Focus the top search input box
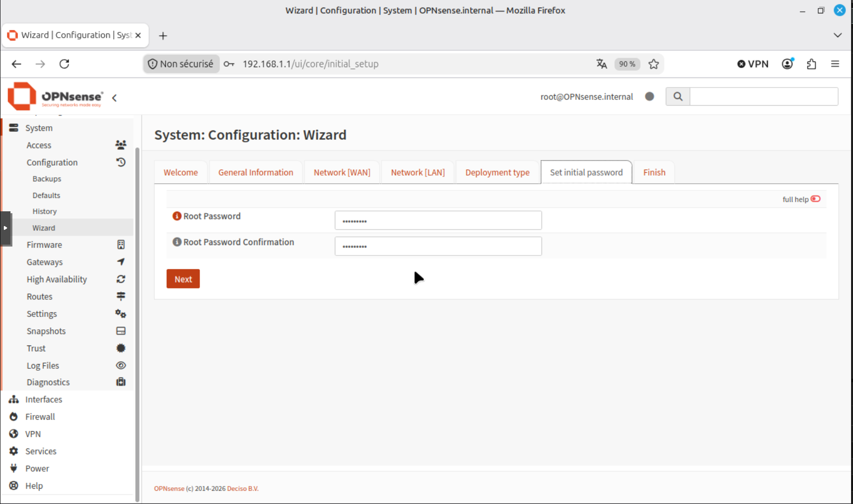853x504 pixels. 764,97
